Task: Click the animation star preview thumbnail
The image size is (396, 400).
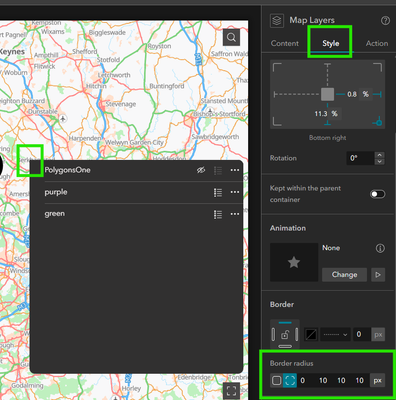Action: (x=294, y=262)
